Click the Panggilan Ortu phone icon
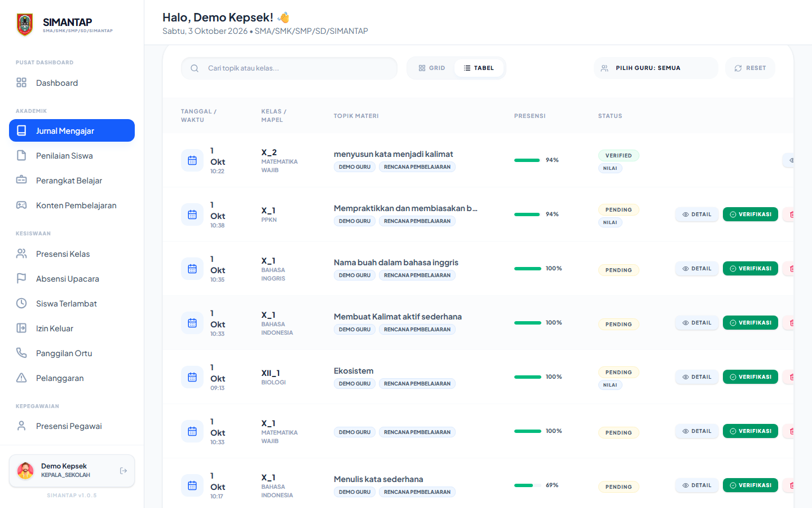 pos(21,353)
